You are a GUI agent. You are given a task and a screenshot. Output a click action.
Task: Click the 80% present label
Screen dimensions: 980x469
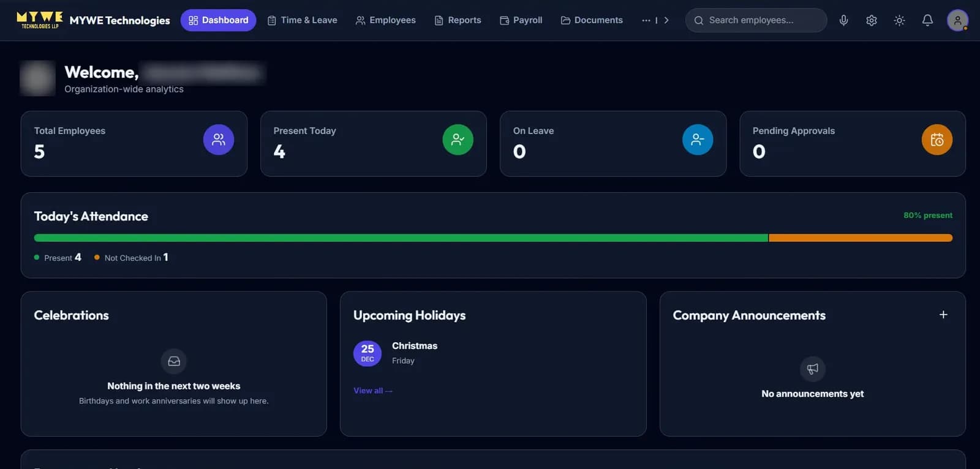click(928, 216)
